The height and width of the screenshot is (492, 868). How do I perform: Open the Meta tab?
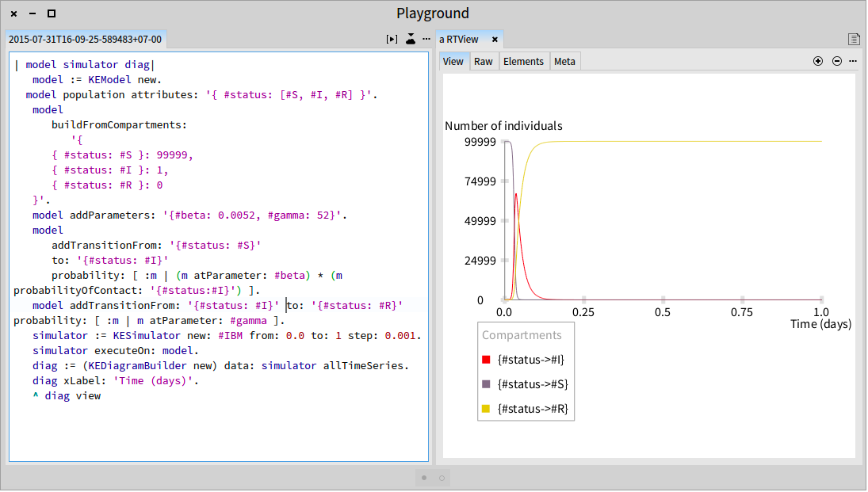click(x=564, y=62)
